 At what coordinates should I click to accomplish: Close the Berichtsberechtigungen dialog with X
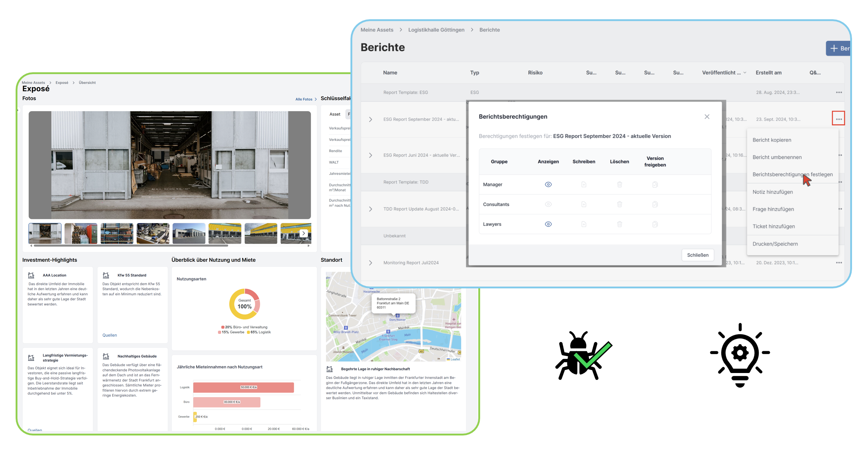click(x=707, y=117)
